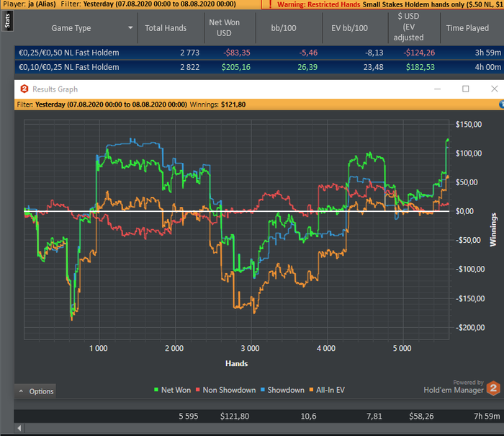This screenshot has width=504, height=436.
Task: Click the blue help icon on the filter bar
Action: point(501,104)
